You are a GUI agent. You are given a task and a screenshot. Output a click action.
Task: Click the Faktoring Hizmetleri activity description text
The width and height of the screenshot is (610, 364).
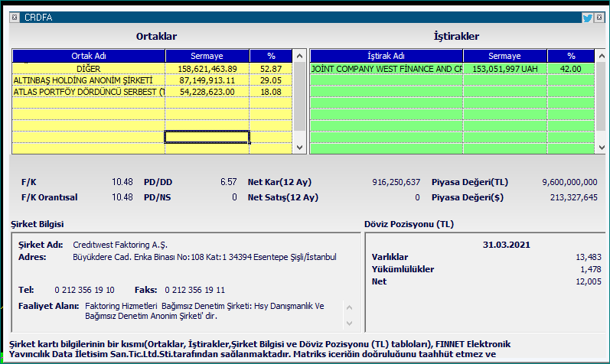click(x=204, y=310)
